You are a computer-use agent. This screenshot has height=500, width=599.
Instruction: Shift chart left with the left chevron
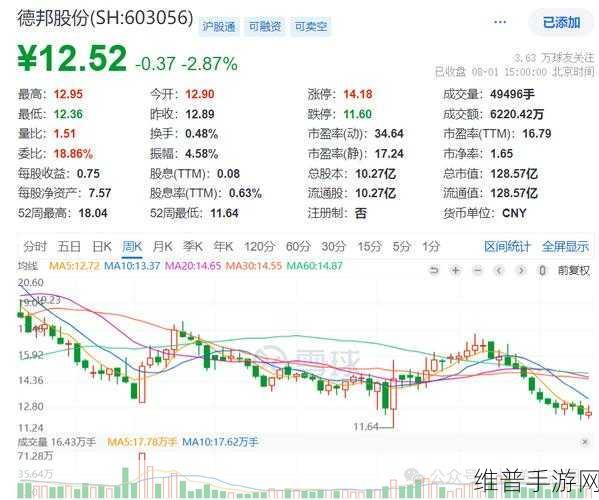[x=499, y=270]
